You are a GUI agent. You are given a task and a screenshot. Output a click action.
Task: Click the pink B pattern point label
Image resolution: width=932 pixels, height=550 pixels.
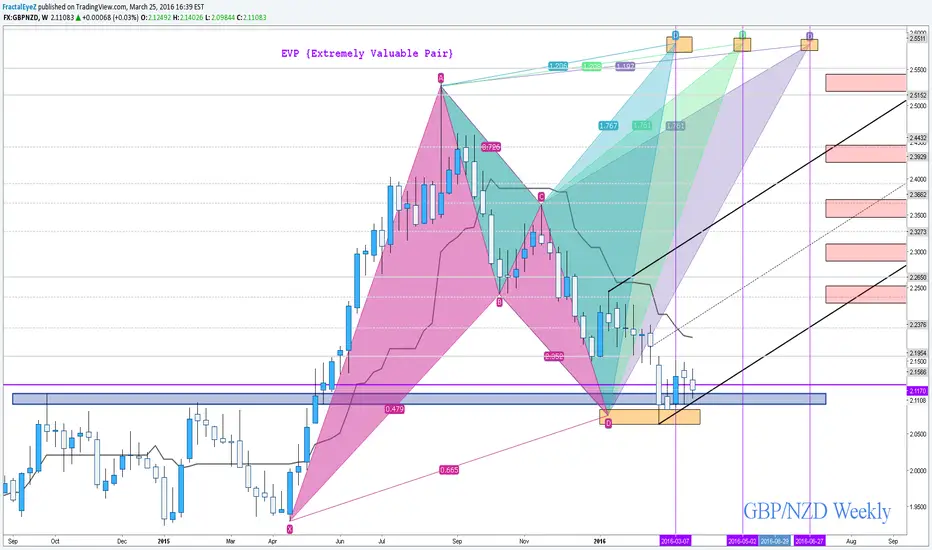(499, 302)
